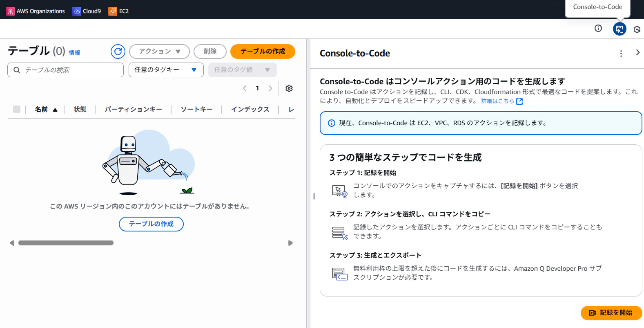This screenshot has width=644, height=328.
Task: Click the step 3 generate code icon
Action: (340, 274)
